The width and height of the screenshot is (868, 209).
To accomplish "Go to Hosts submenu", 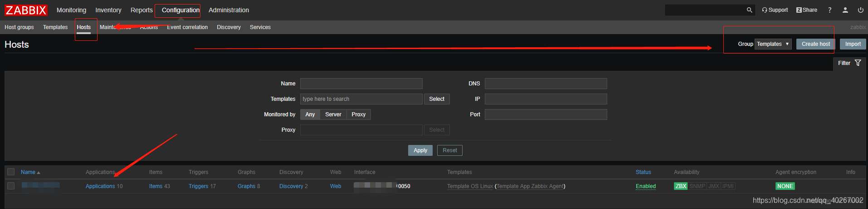I will coord(84,27).
